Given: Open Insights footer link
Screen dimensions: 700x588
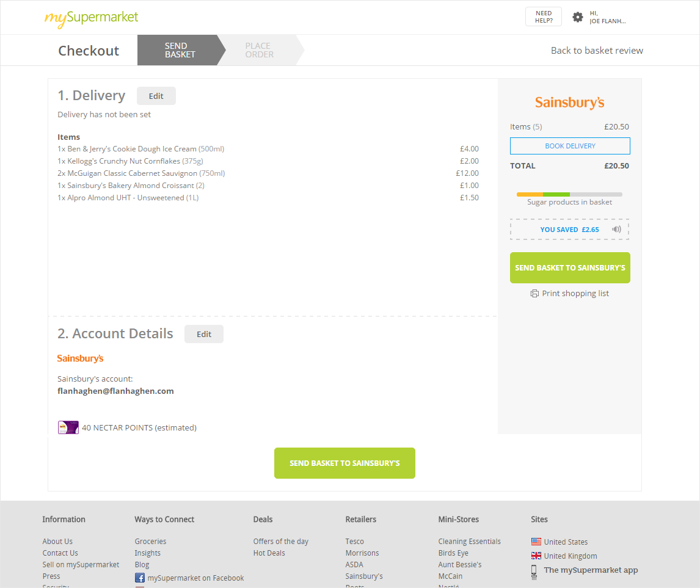Looking at the screenshot, I should click(148, 553).
